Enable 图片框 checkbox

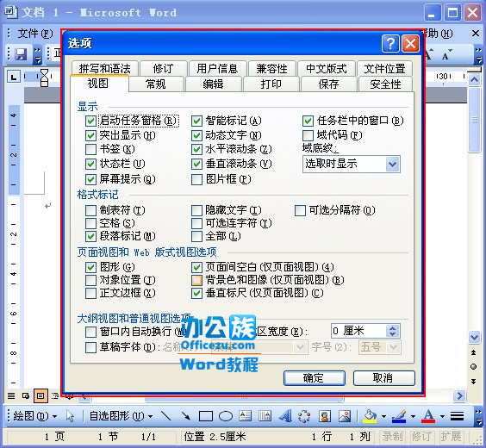196,179
